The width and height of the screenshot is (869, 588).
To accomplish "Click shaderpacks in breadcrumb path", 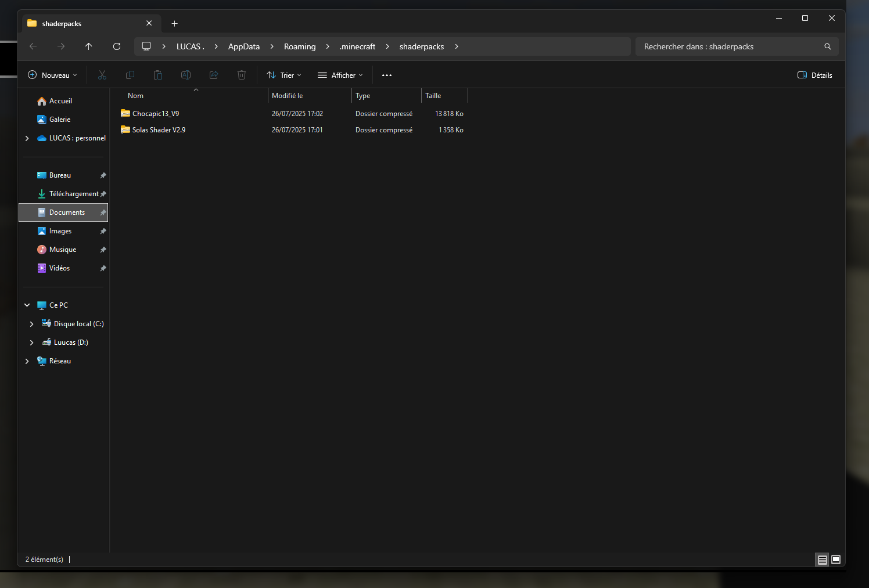I will pos(422,46).
